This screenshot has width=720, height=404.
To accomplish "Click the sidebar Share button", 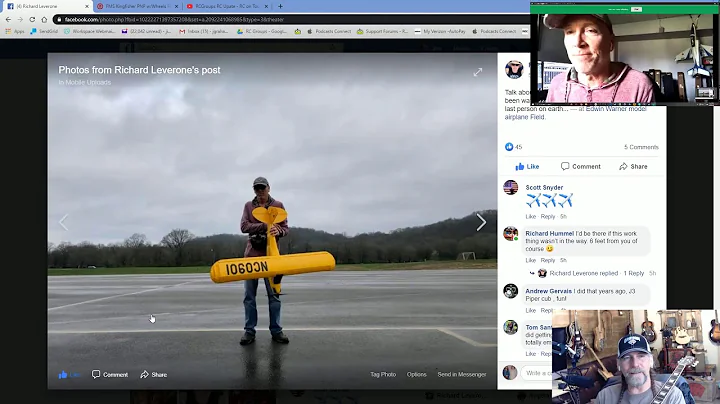I will click(633, 167).
